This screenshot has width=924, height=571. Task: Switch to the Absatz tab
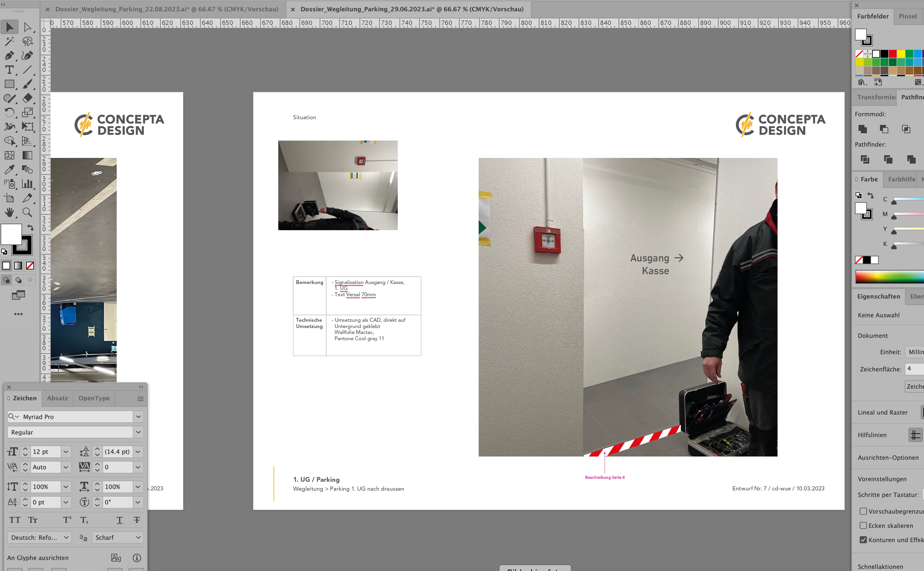(57, 398)
